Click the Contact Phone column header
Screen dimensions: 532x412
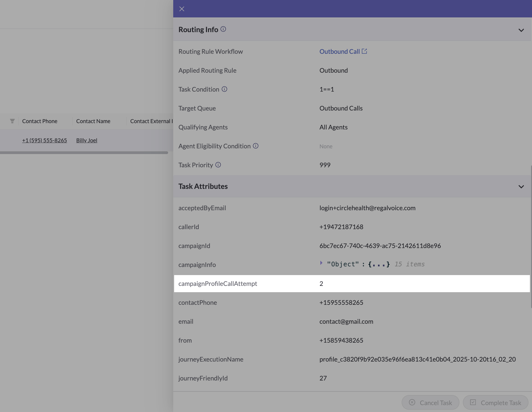click(40, 121)
